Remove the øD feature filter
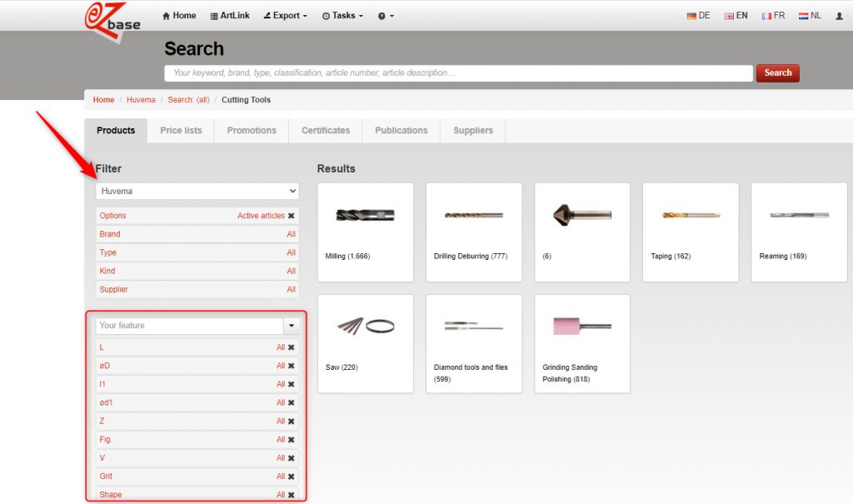This screenshot has height=504, width=853. coord(292,366)
